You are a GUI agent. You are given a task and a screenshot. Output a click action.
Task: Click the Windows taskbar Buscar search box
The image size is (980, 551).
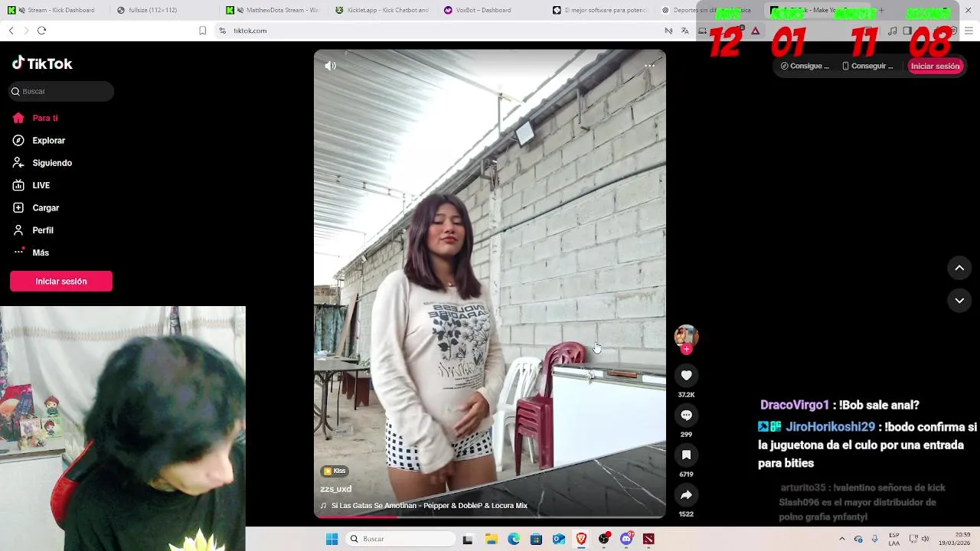[400, 539]
